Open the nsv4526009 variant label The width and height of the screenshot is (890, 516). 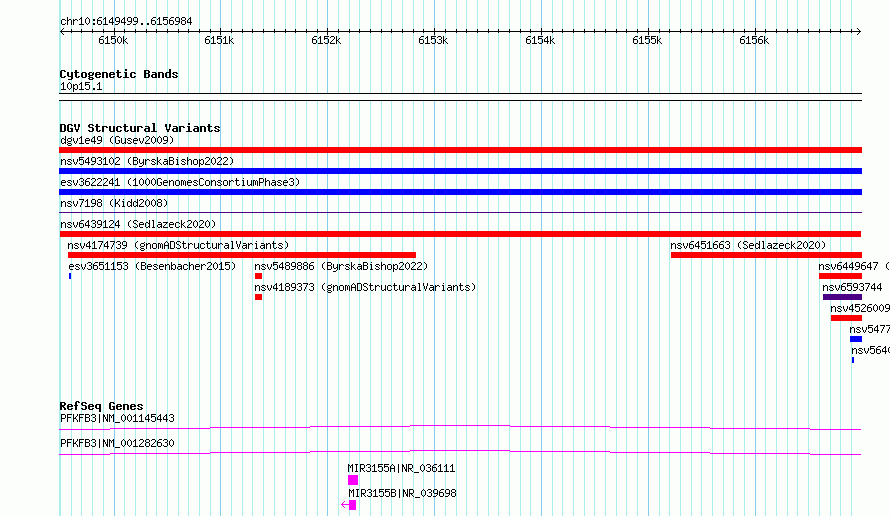coord(860,308)
